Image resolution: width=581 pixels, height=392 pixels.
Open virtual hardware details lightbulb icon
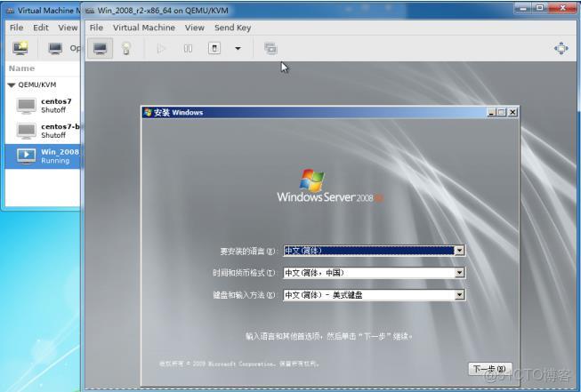coord(126,49)
